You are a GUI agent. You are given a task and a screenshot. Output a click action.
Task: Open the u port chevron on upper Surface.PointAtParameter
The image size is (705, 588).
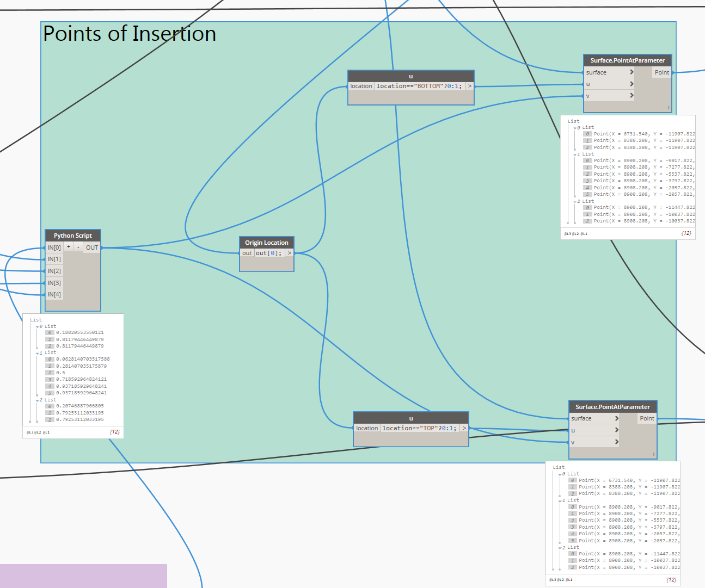632,84
